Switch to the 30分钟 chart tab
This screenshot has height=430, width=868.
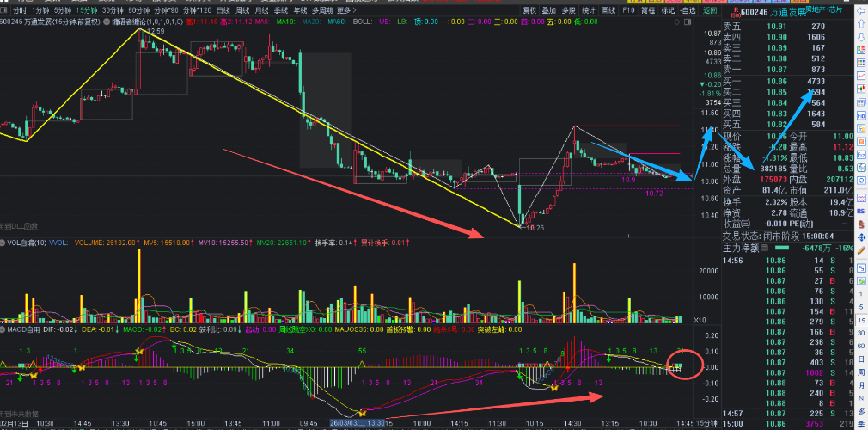[113, 10]
